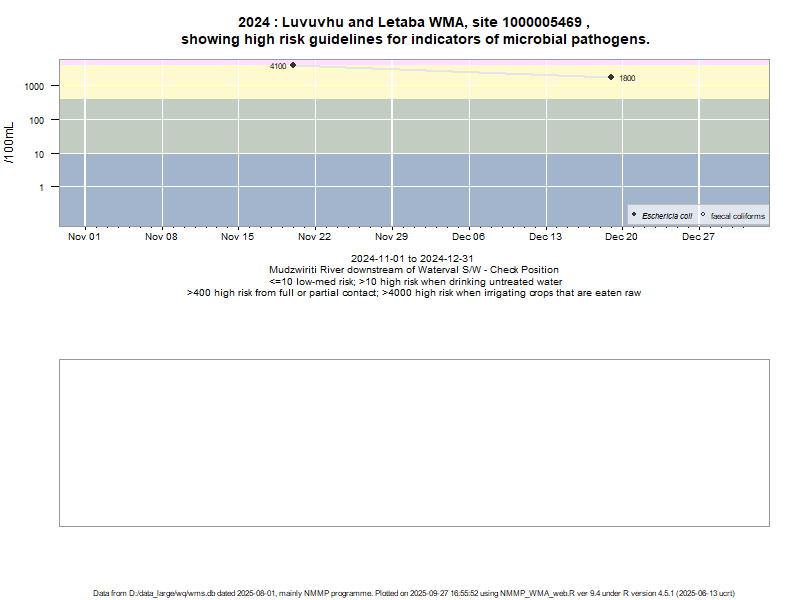The width and height of the screenshot is (800, 600).
Task: Select the '1800' value label
Action: 627,78
